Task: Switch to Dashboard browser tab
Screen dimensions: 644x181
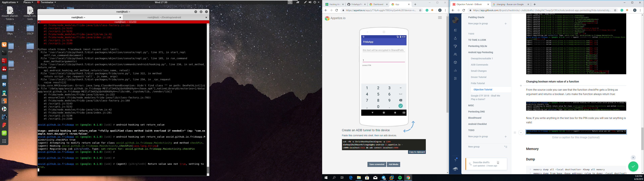Action: [378, 4]
